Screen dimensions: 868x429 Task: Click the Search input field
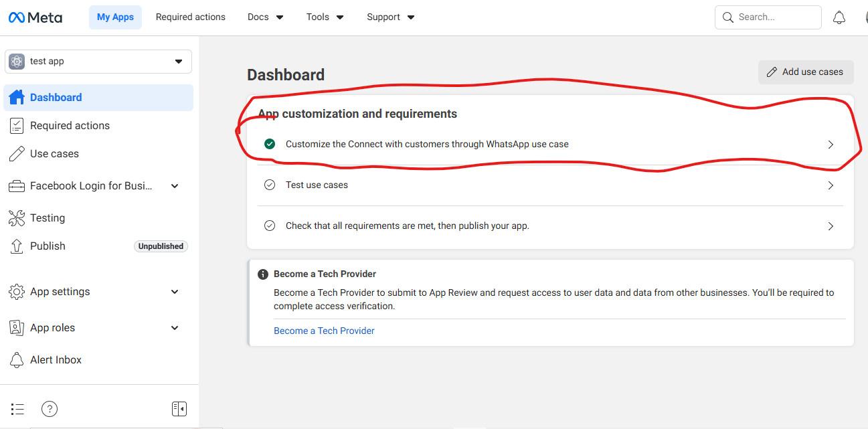tap(768, 17)
